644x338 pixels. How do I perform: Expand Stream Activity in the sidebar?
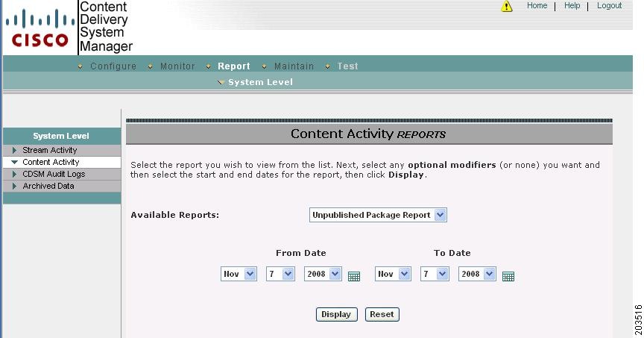click(x=62, y=150)
